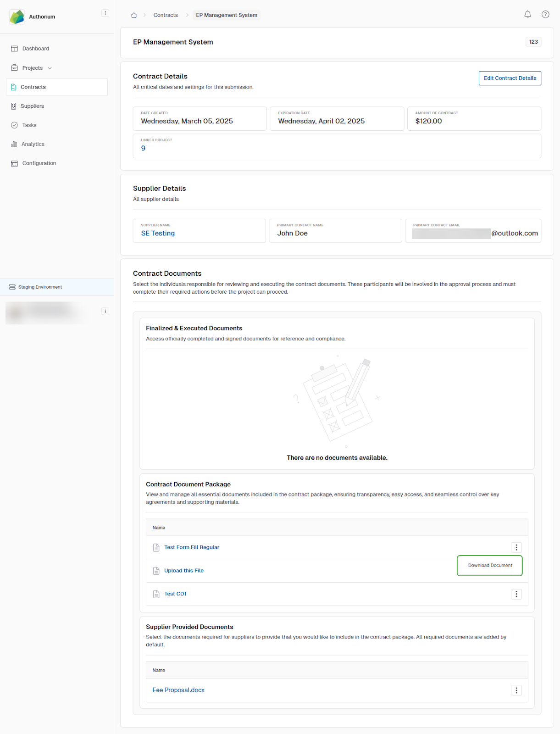Viewport: 560px width, 734px height.
Task: Open Suppliers from the sidebar
Action: (32, 106)
